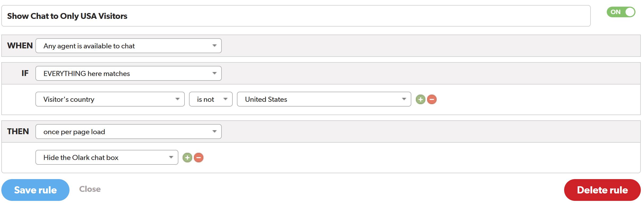The image size is (644, 203).
Task: Turn the rule OFF using the toggle switch
Action: coord(621,12)
